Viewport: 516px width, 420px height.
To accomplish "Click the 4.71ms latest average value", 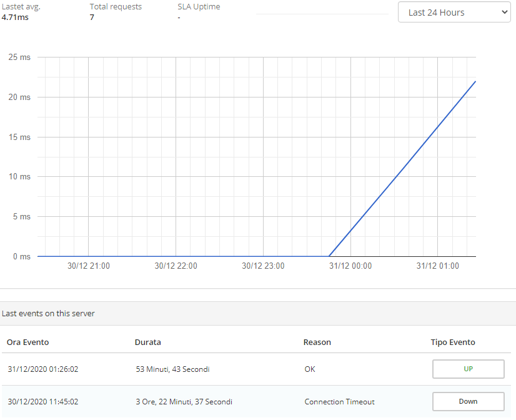I will click(x=15, y=17).
